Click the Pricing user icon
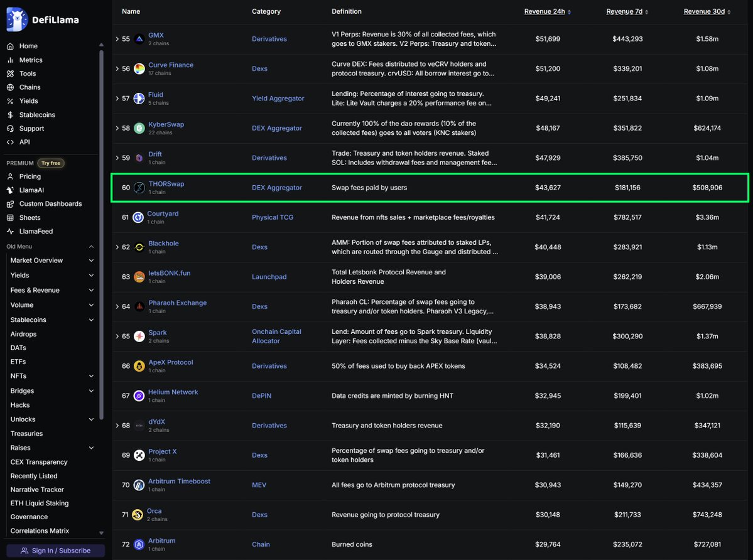This screenshot has width=753, height=560. tap(10, 176)
